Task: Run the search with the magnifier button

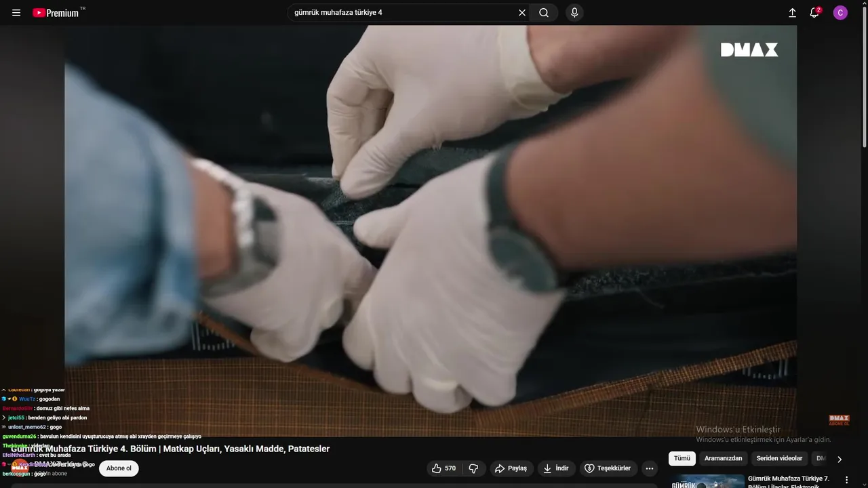Action: pyautogui.click(x=544, y=13)
